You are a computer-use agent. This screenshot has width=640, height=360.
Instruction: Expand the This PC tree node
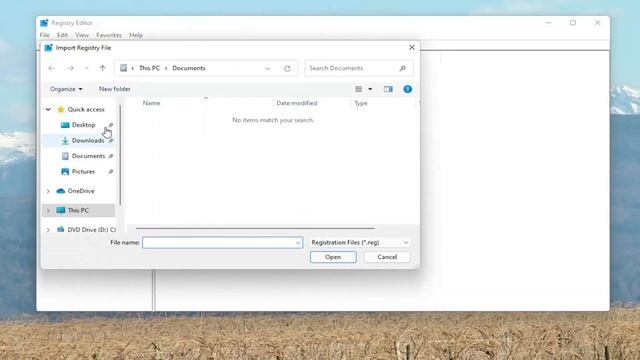(48, 211)
